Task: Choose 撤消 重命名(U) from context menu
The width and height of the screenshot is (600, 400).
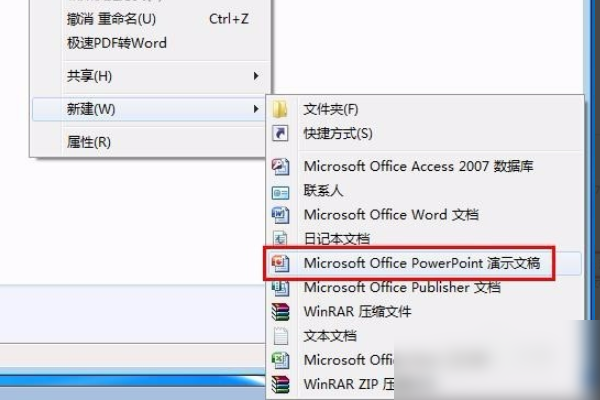Action: coord(151,19)
